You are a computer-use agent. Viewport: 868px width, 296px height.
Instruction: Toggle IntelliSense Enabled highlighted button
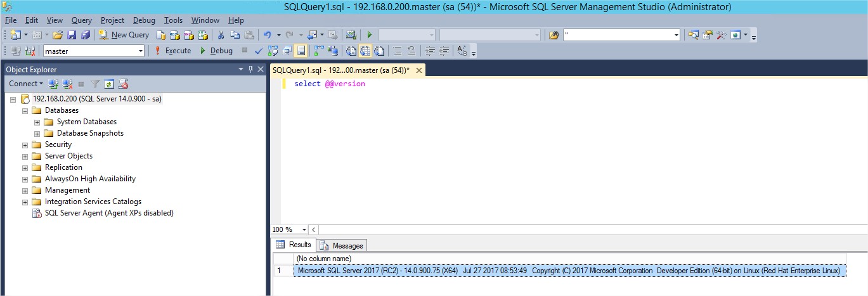tap(301, 51)
